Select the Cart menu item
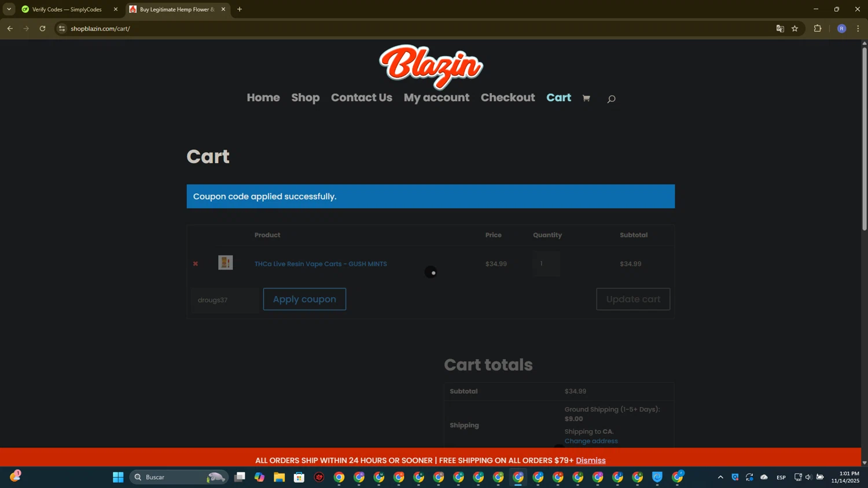The image size is (868, 488). [558, 98]
